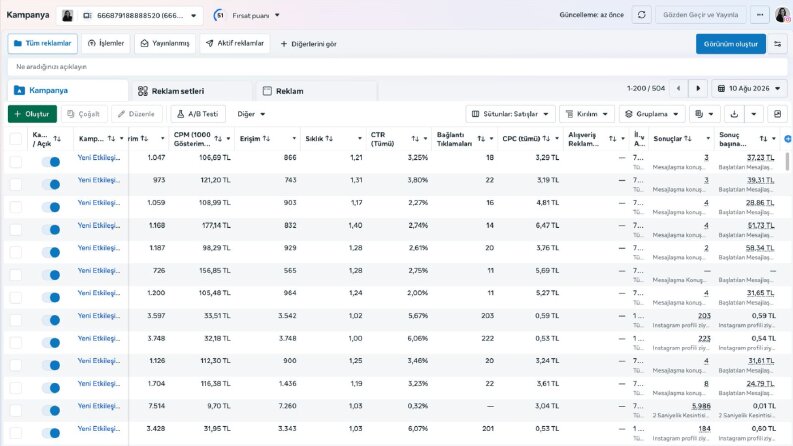This screenshot has width=793, height=446.
Task: Switch to the Reklam setleri tab
Action: tap(191, 91)
